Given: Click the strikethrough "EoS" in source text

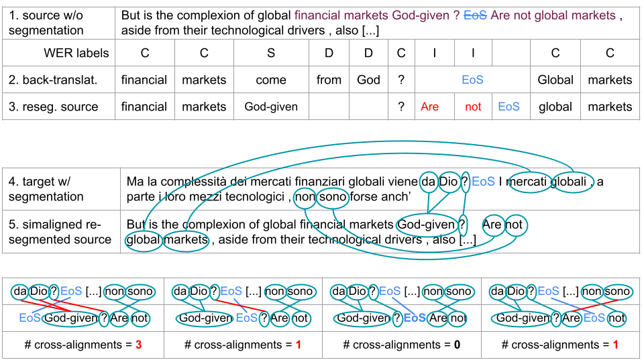Looking at the screenshot, I should click(476, 15).
